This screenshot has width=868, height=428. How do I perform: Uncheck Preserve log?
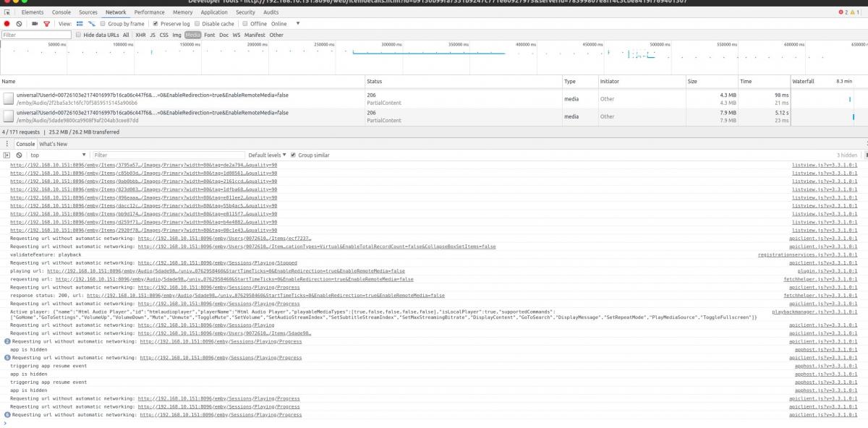tap(155, 24)
